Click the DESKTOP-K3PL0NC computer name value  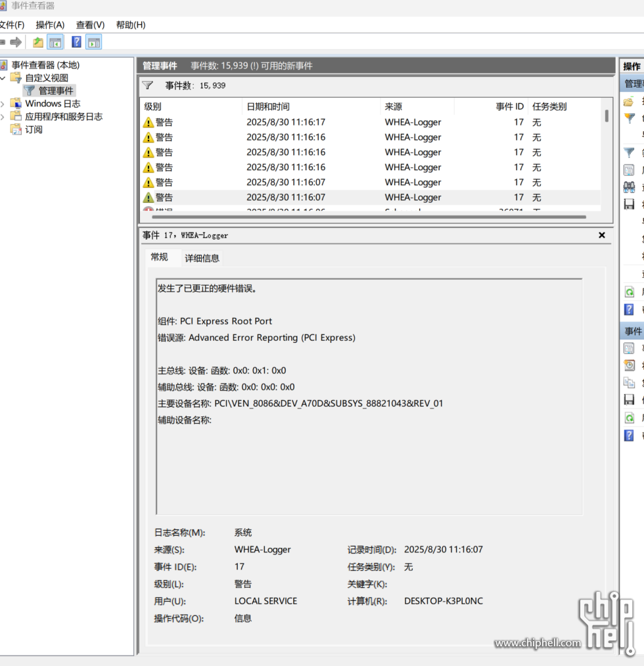coord(444,601)
